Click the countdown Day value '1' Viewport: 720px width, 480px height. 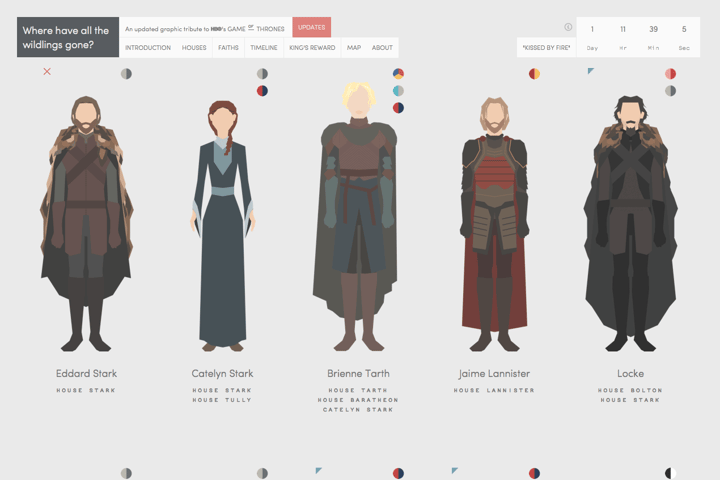tap(592, 29)
